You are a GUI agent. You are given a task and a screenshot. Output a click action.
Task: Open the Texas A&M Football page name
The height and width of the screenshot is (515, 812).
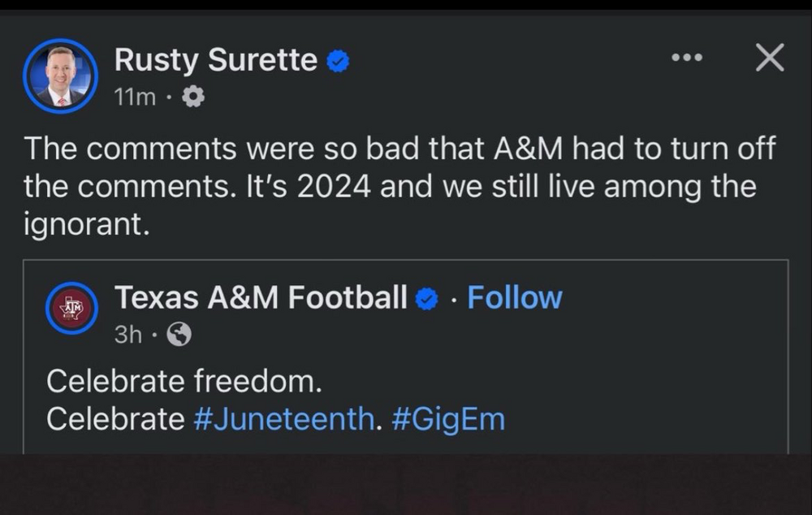pyautogui.click(x=261, y=298)
